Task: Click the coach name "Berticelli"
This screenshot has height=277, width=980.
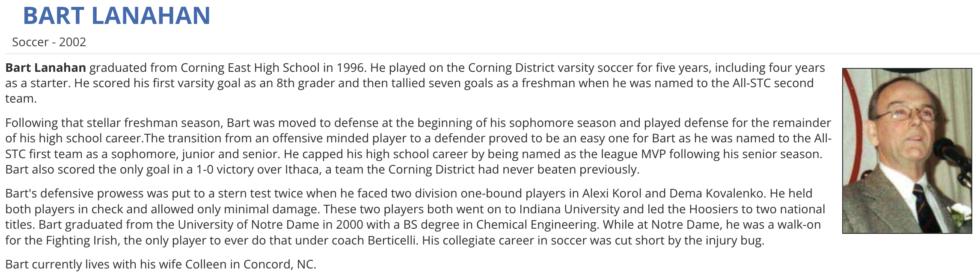Action: coord(392,240)
